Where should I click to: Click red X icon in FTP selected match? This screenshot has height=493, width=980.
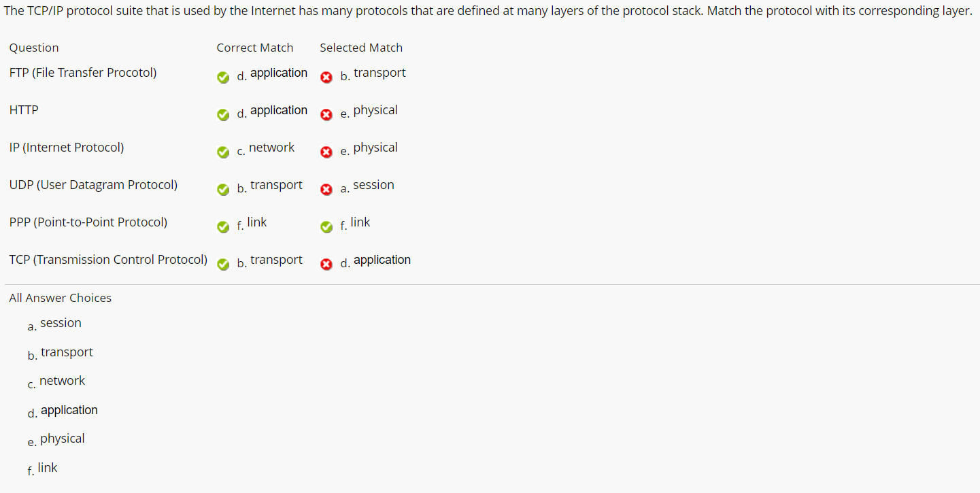click(x=326, y=78)
